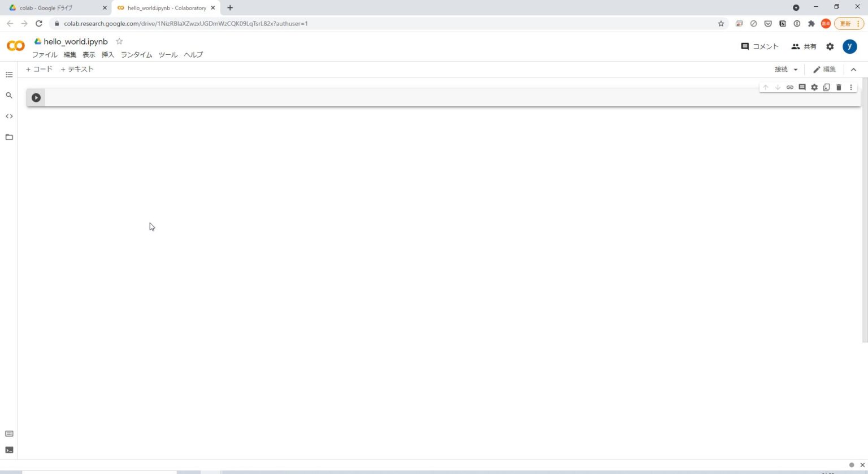Copy link to cell icon

click(790, 87)
